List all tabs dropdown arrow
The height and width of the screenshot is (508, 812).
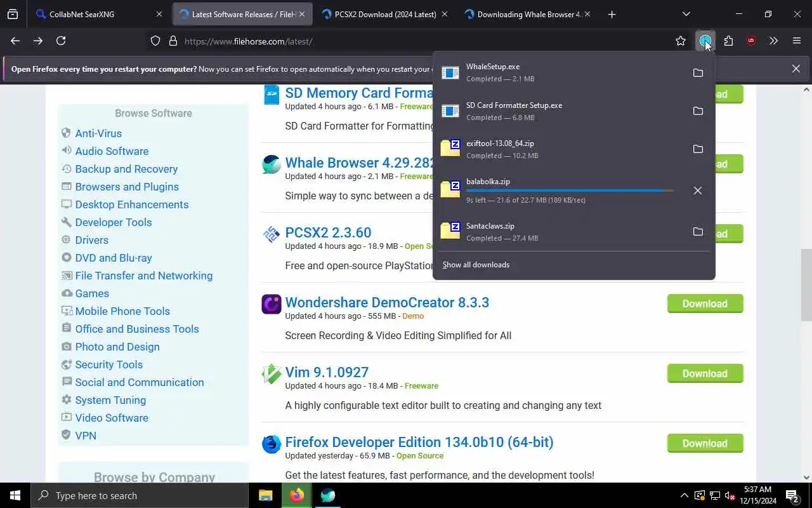coord(686,14)
